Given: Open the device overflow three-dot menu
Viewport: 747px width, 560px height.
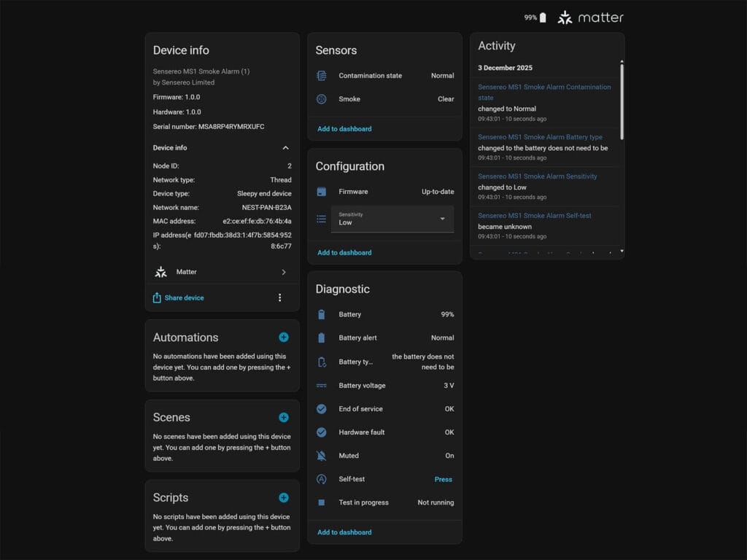Looking at the screenshot, I should (x=279, y=297).
